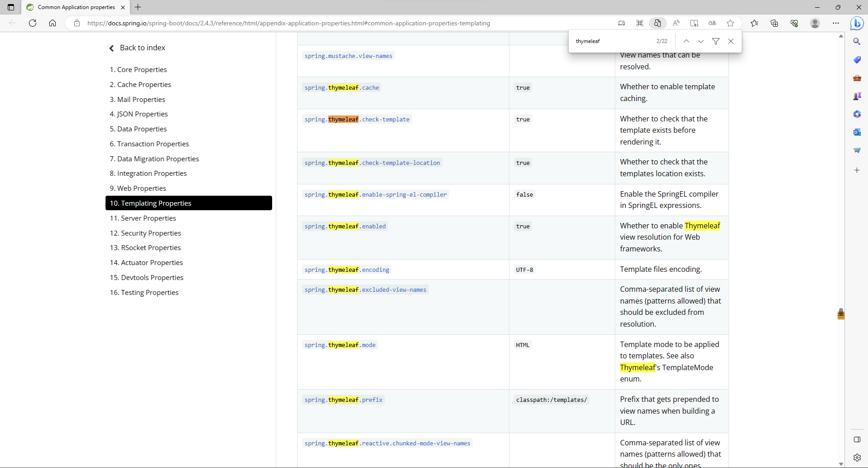Open 13. RSocket Properties section
Screen dimensions: 868x468
point(145,247)
